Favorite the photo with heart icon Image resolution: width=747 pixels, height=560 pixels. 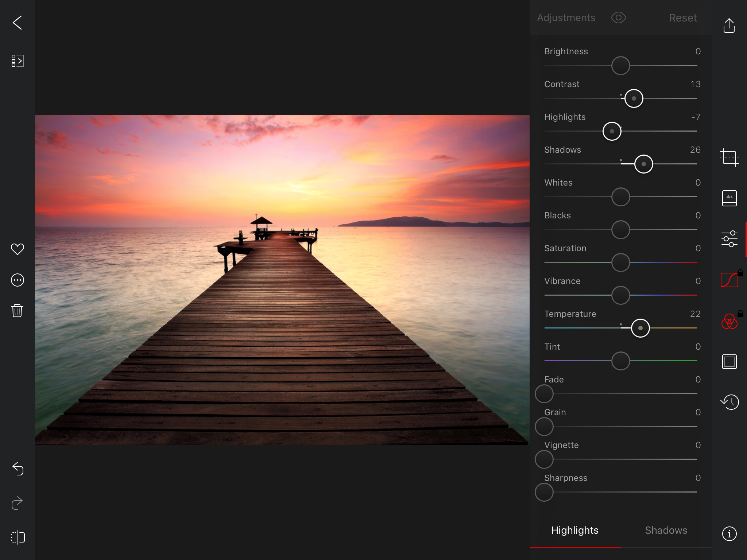point(17,249)
